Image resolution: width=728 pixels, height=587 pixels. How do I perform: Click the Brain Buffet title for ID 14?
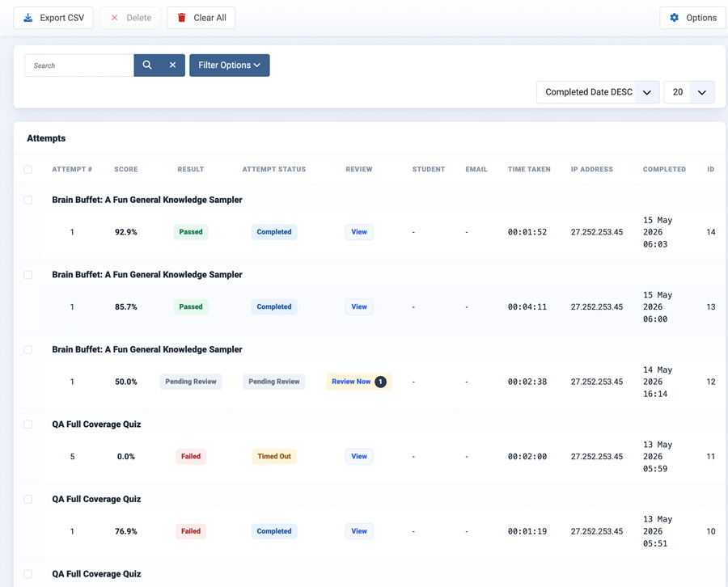click(147, 200)
